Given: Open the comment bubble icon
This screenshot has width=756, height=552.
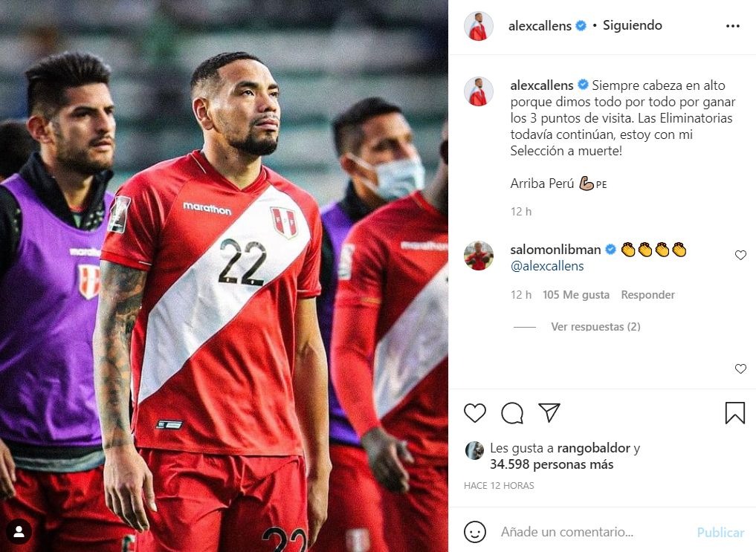Looking at the screenshot, I should click(512, 413).
